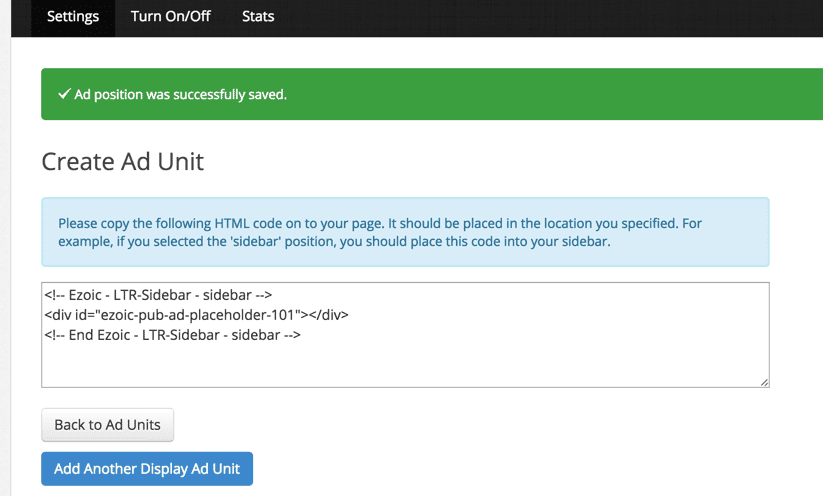Click the empty space below the code in the textarea
The height and width of the screenshot is (496, 823).
click(400, 365)
